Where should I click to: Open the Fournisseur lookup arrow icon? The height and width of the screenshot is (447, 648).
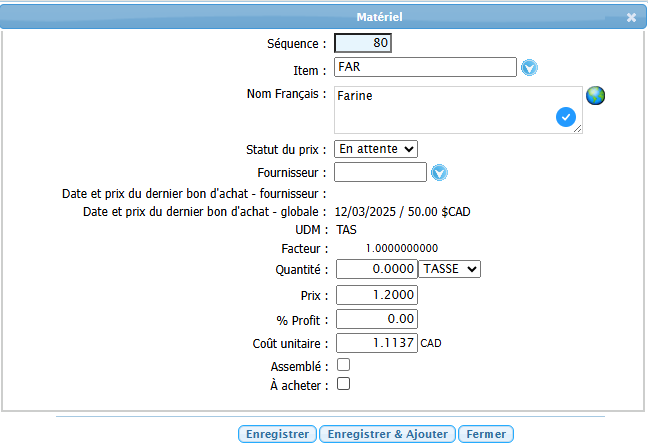pos(439,173)
